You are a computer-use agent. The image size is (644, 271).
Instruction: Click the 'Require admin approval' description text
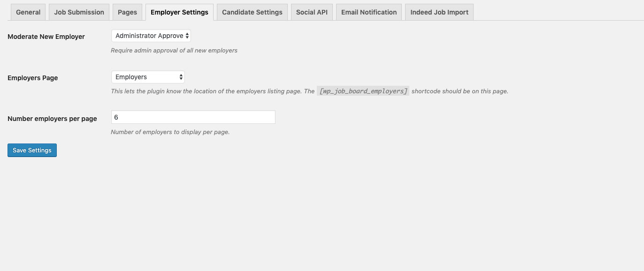point(174,50)
